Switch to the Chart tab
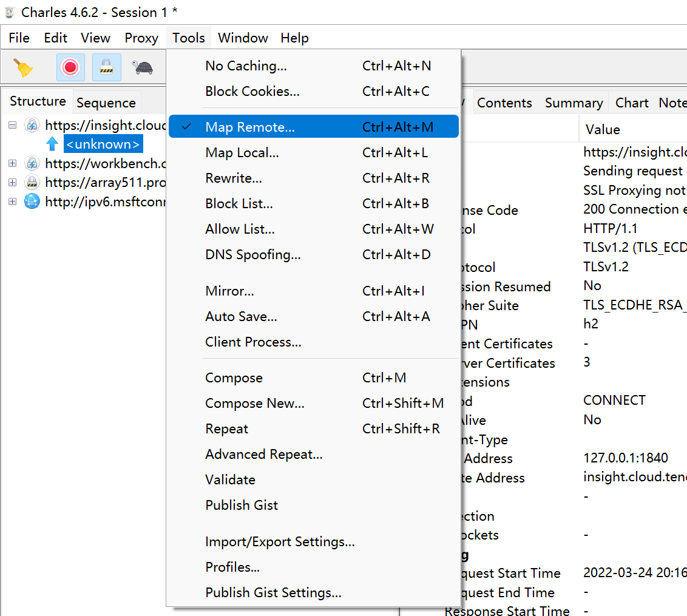 (632, 103)
